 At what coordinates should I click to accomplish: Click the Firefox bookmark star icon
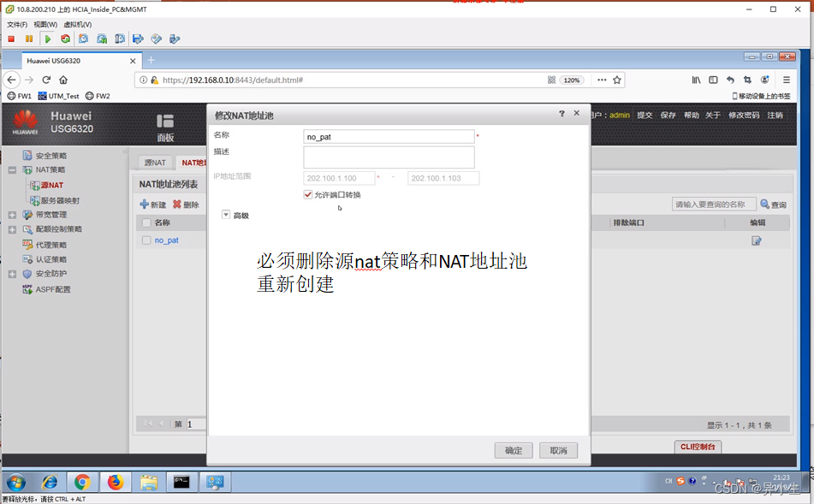point(617,80)
